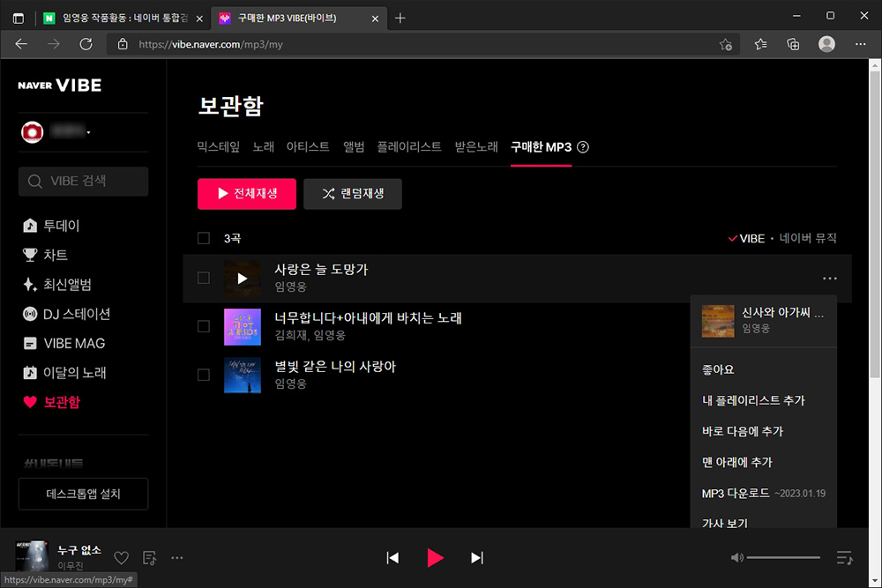The height and width of the screenshot is (588, 882).
Task: Switch to 믹스테잎 tab
Action: point(218,146)
